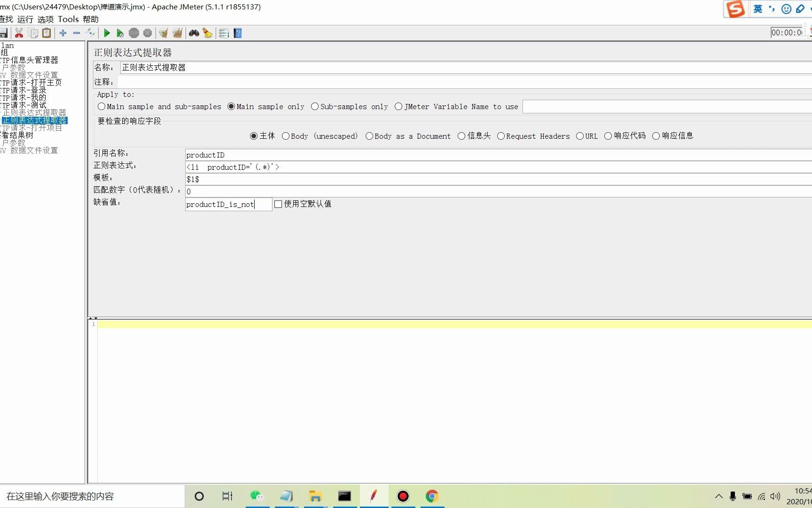Select HTTP请求-我的 in the tree
Image resolution: width=812 pixels, height=508 pixels.
(x=23, y=98)
